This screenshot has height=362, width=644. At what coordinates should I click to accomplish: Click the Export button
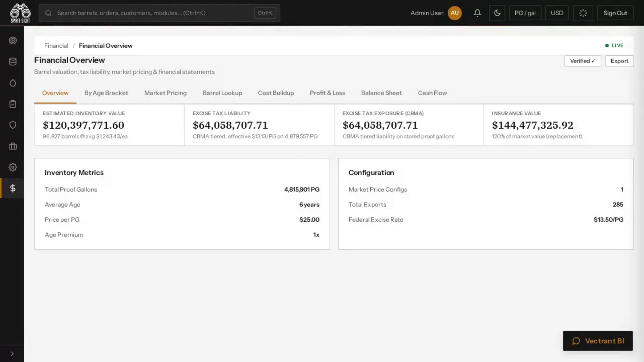pyautogui.click(x=619, y=61)
